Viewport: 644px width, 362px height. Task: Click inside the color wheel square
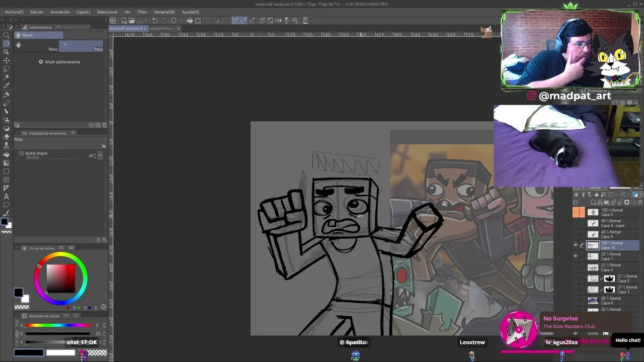[x=61, y=278]
